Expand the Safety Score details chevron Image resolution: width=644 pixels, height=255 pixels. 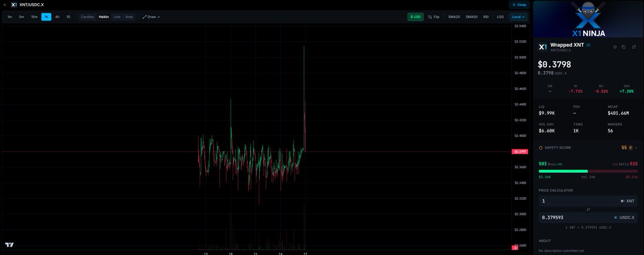coord(636,147)
